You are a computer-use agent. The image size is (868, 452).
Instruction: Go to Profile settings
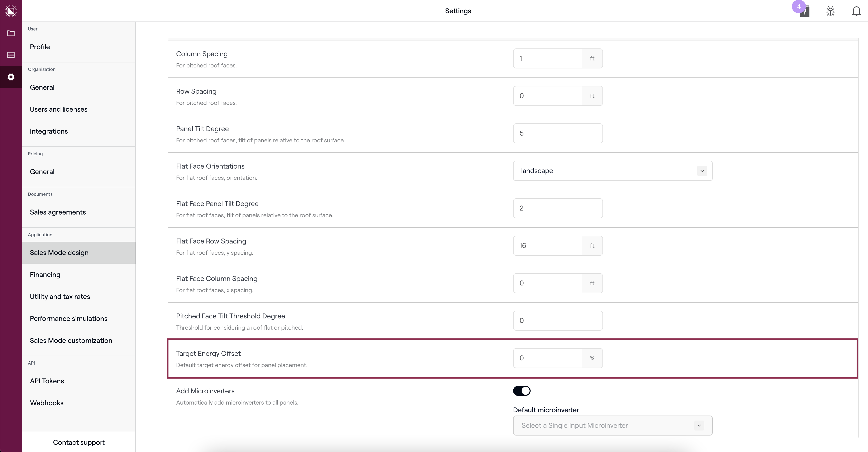79,47
